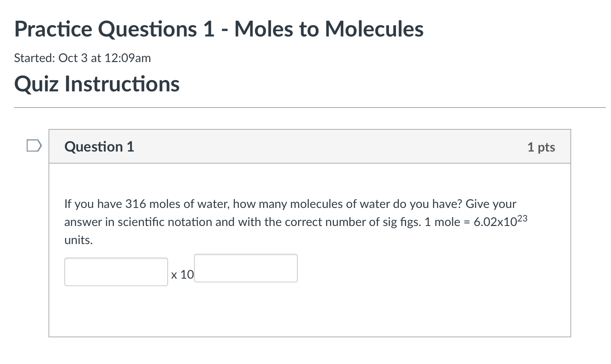Click the question text about 316 moles
Image resolution: width=611 pixels, height=364 pixels.
click(290, 204)
